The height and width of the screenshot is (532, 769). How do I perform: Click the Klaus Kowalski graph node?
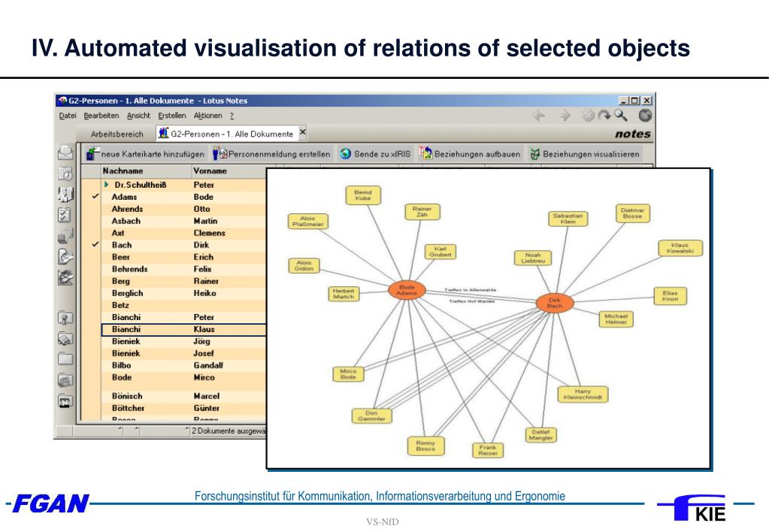[x=680, y=248]
